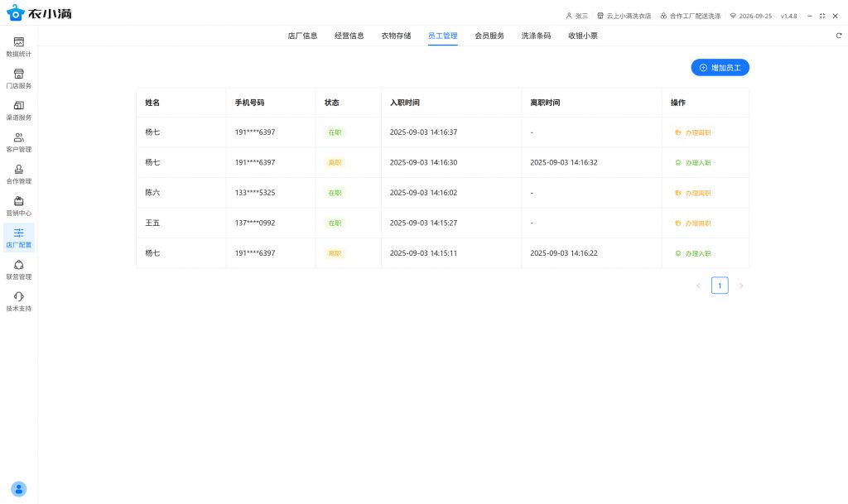This screenshot has width=848, height=504.
Task: Open 数据统计 in the sidebar
Action: [x=18, y=46]
